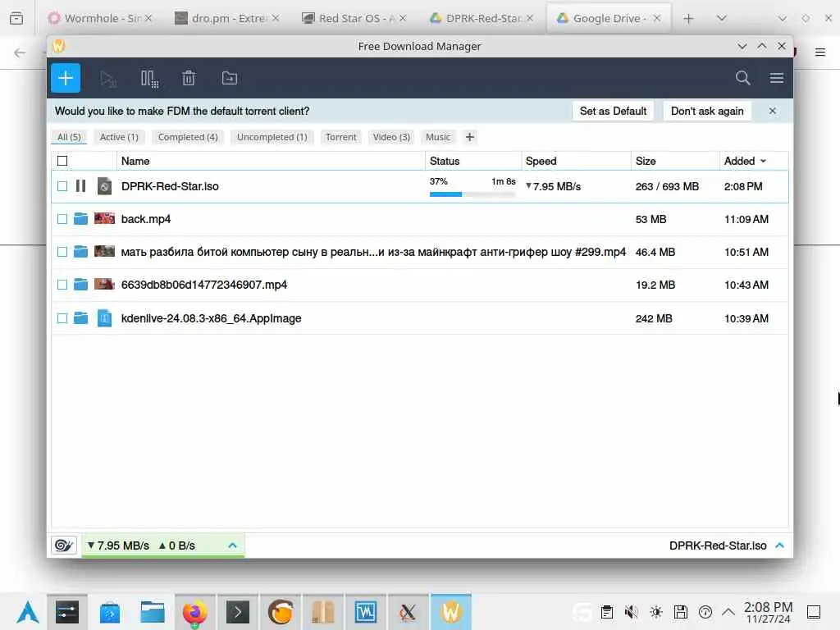The height and width of the screenshot is (630, 840).
Task: Open the list-all-tabs dropdown in the browser
Action: (x=721, y=19)
